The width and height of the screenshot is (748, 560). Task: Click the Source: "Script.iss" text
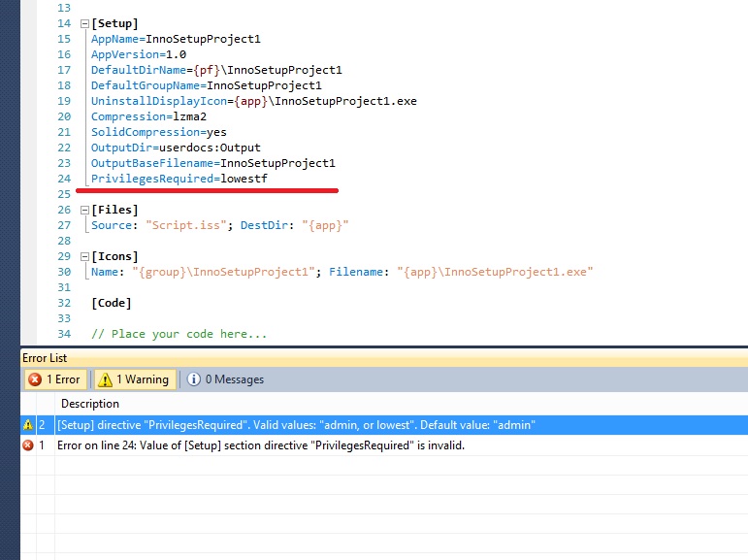(159, 225)
